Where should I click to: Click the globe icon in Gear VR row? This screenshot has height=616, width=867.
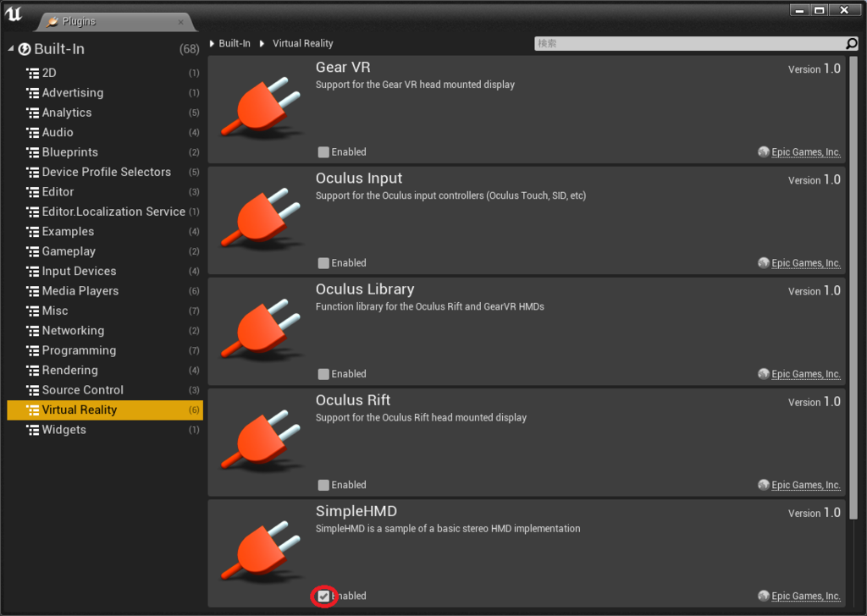coord(764,152)
